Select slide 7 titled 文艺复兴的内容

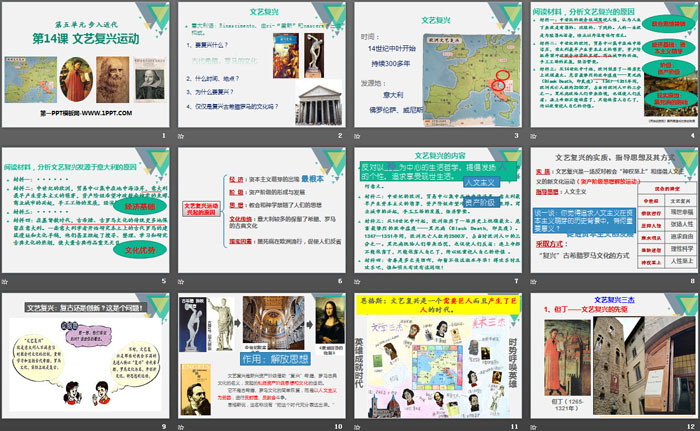[x=437, y=210]
